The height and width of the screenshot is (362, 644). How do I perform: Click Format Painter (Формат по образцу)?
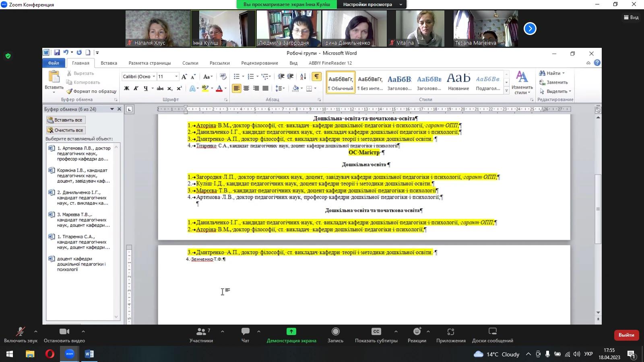click(91, 91)
